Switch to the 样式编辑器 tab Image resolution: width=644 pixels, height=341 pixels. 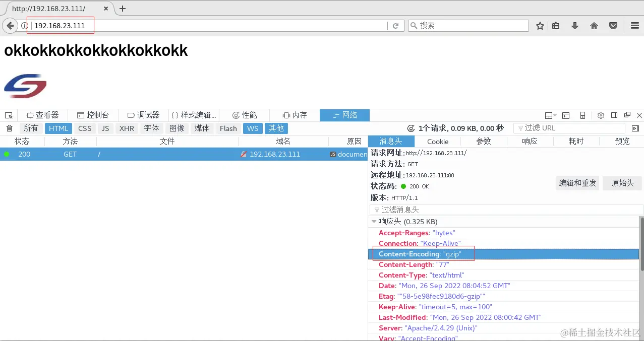(x=194, y=115)
